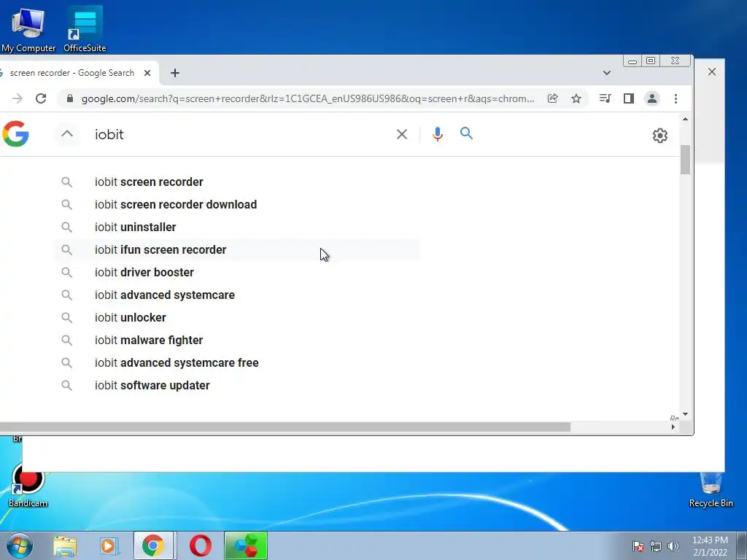Open the clock showing 12:43 PM
This screenshot has width=747, height=560.
710,546
